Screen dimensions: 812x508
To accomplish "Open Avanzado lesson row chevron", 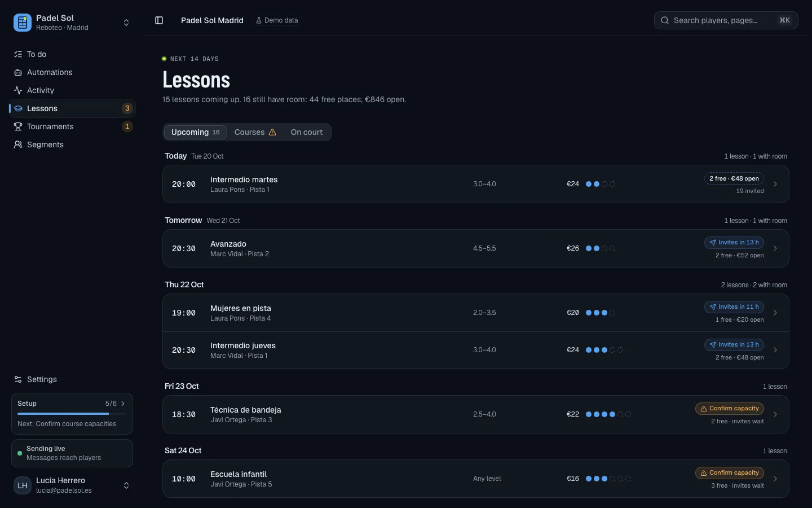I will [x=775, y=248].
